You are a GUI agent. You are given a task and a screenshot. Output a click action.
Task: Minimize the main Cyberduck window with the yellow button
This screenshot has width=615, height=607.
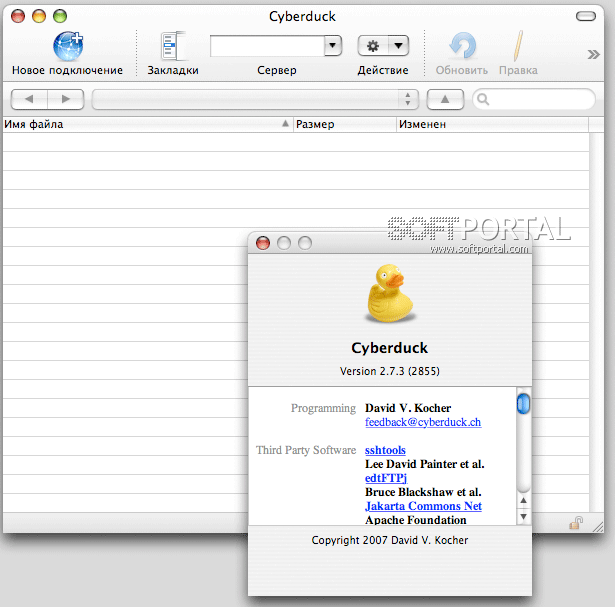39,16
